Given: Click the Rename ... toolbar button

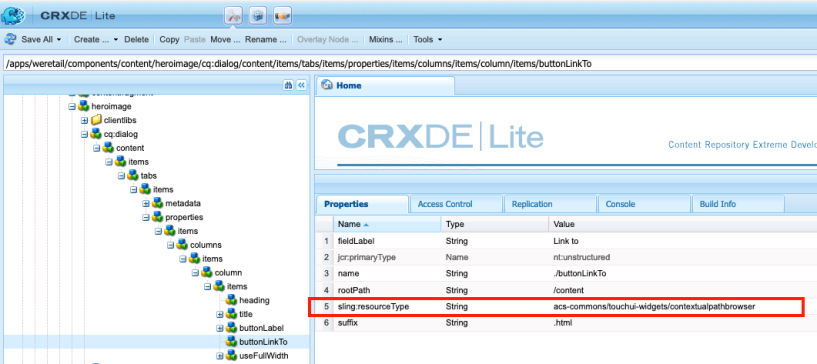Looking at the screenshot, I should click(x=266, y=40).
